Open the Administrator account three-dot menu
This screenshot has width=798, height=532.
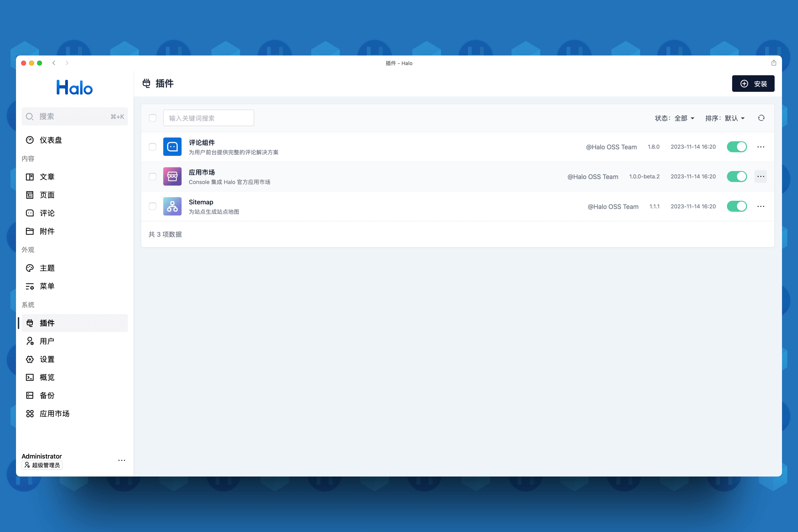click(122, 461)
